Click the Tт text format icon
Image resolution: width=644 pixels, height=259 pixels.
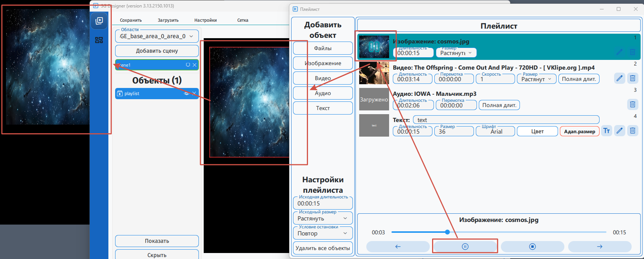[x=607, y=131]
